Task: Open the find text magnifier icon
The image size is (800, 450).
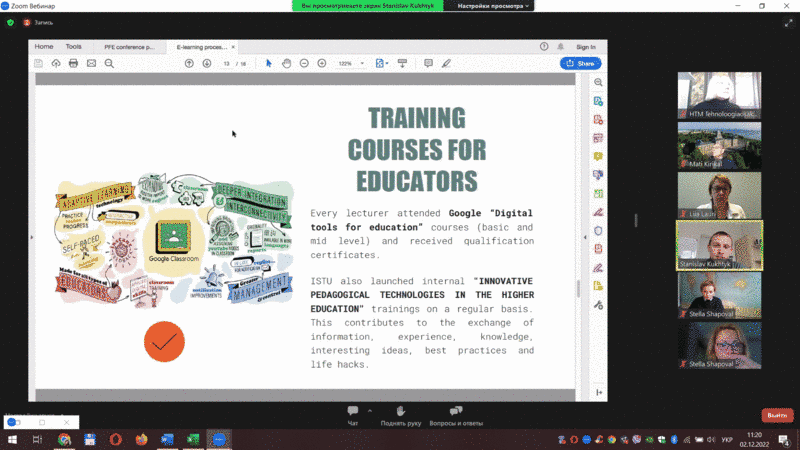Action: coord(109,63)
